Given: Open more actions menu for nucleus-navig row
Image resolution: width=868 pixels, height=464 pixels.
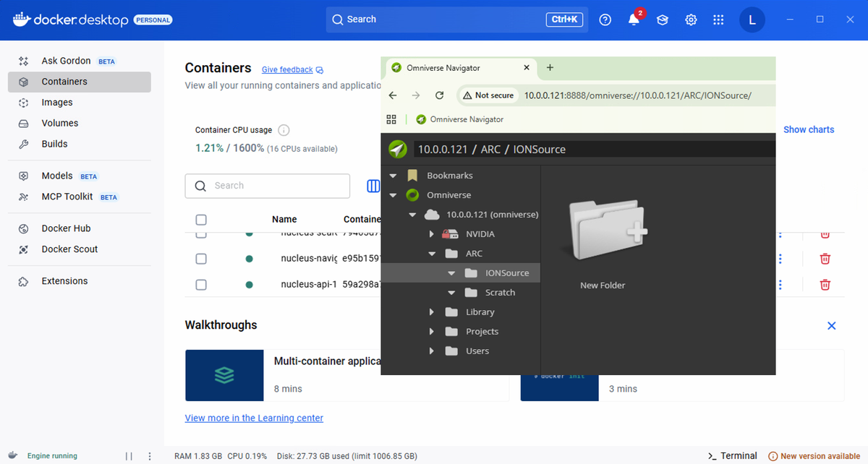Looking at the screenshot, I should point(780,259).
